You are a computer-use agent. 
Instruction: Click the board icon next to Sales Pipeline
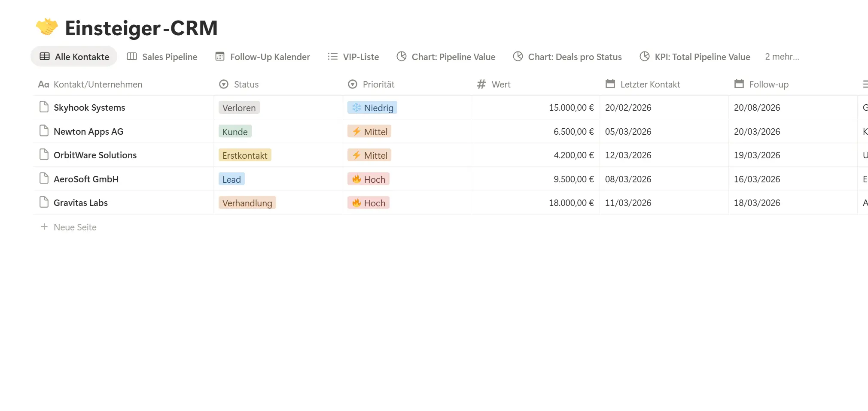132,56
